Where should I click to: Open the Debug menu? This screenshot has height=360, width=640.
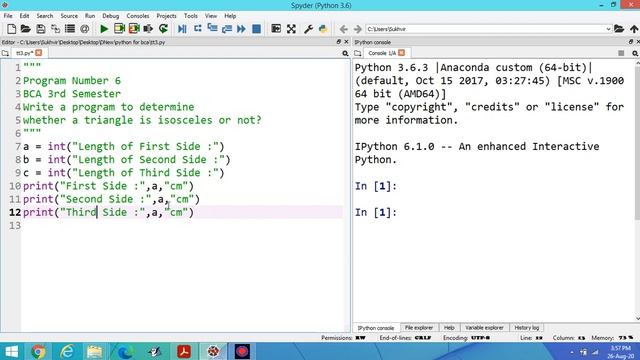111,16
